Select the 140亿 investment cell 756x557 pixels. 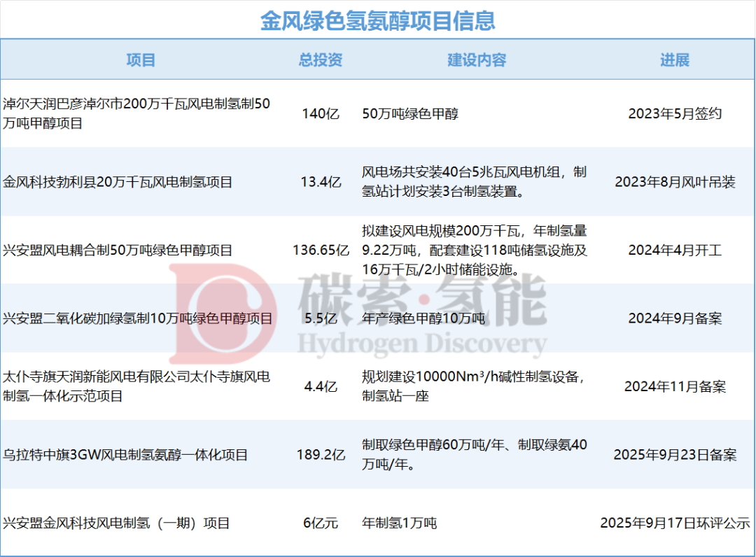coord(321,114)
